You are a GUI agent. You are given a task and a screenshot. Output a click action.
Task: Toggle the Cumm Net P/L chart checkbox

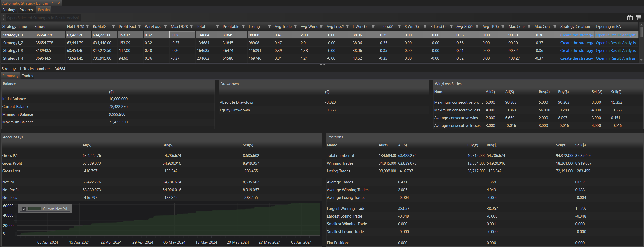24,209
